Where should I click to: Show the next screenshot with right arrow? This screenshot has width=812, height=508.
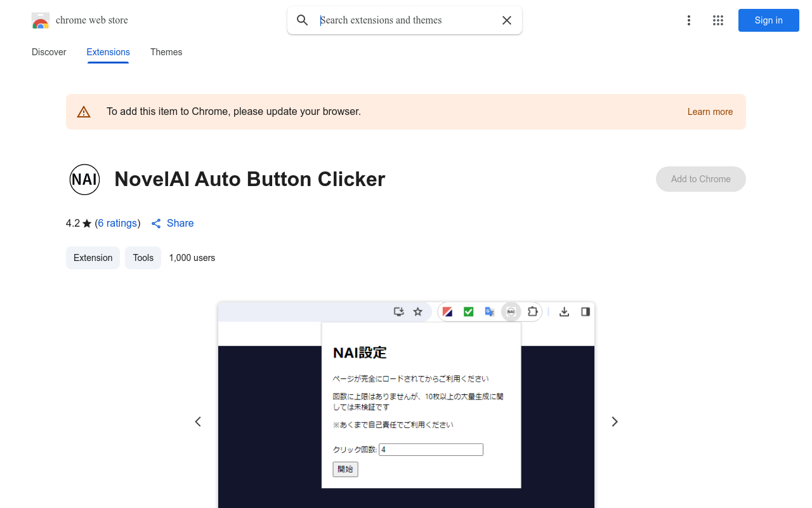pos(614,422)
